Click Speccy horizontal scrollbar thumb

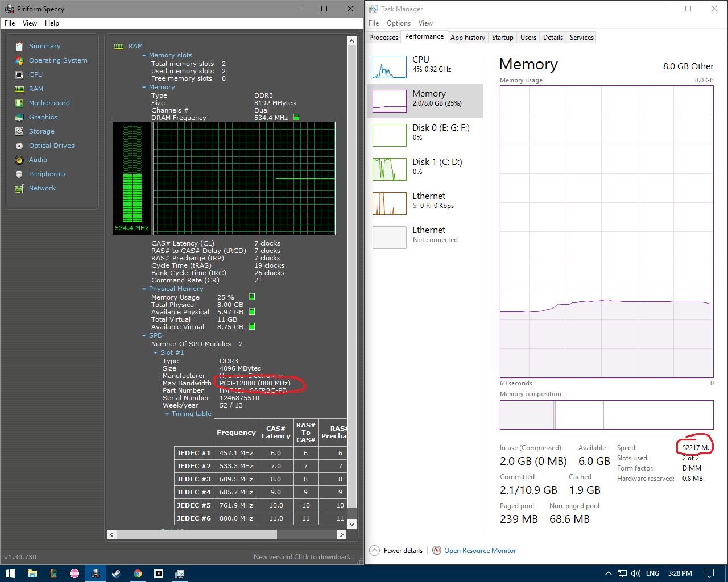pos(197,534)
